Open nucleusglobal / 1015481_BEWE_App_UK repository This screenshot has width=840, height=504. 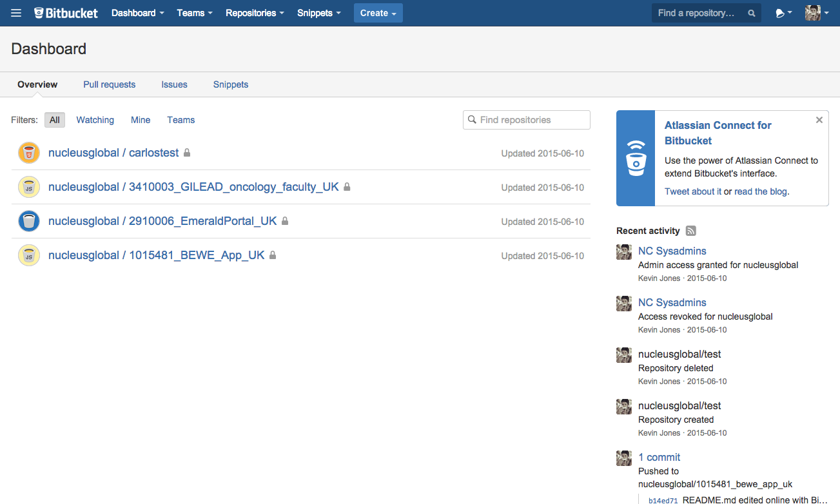157,255
